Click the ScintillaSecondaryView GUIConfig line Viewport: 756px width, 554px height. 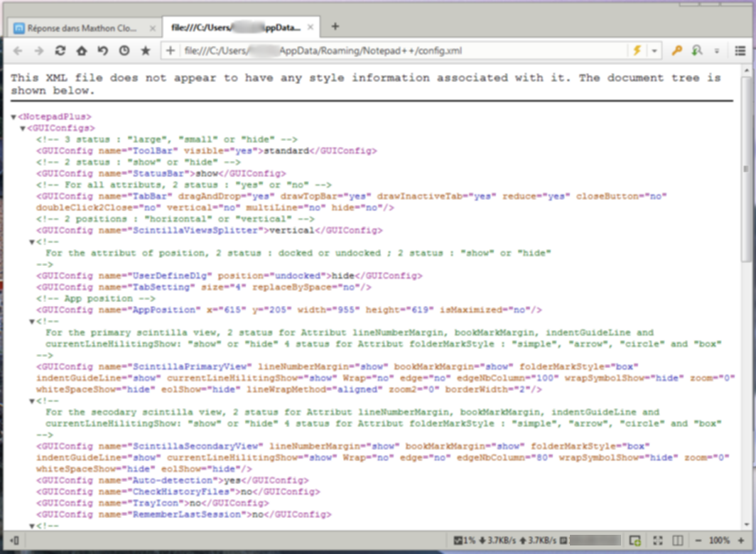point(383,457)
